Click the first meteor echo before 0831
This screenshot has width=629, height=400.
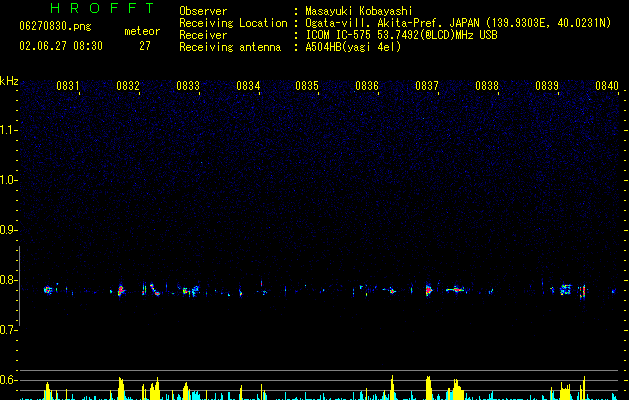[48, 290]
